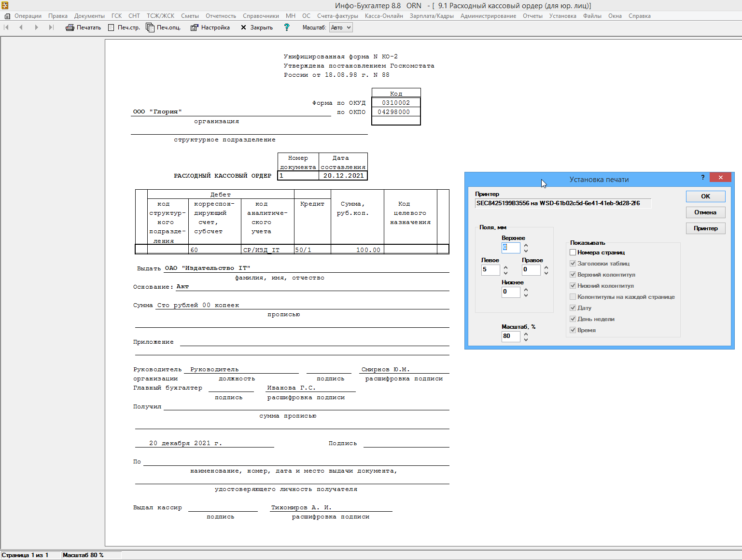Toggle Колонтитулы на каждой странице checkbox
Image resolution: width=742 pixels, height=560 pixels.
[573, 297]
